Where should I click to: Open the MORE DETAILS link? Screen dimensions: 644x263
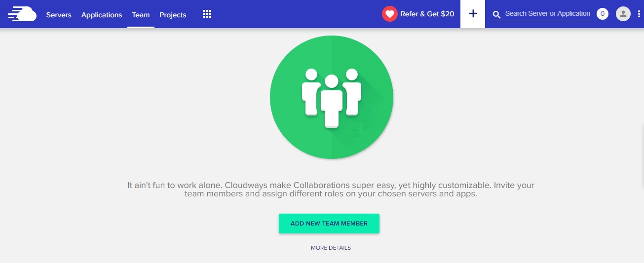[x=331, y=248]
